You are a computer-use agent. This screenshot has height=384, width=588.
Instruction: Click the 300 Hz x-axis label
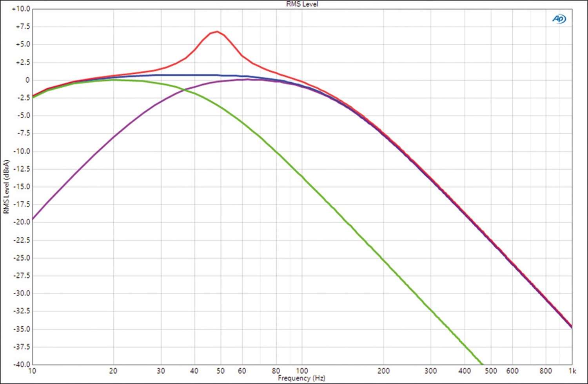431,371
